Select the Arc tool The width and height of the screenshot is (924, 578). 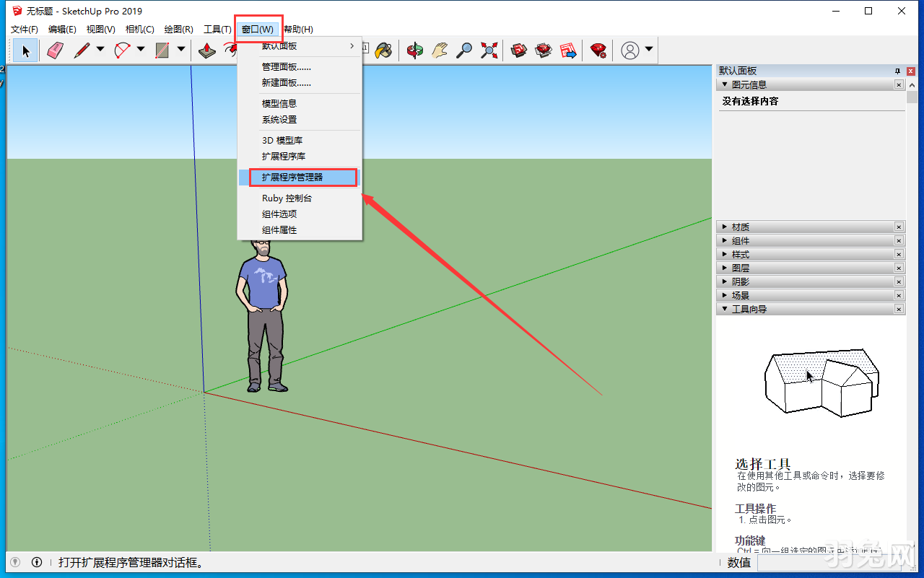coord(121,50)
